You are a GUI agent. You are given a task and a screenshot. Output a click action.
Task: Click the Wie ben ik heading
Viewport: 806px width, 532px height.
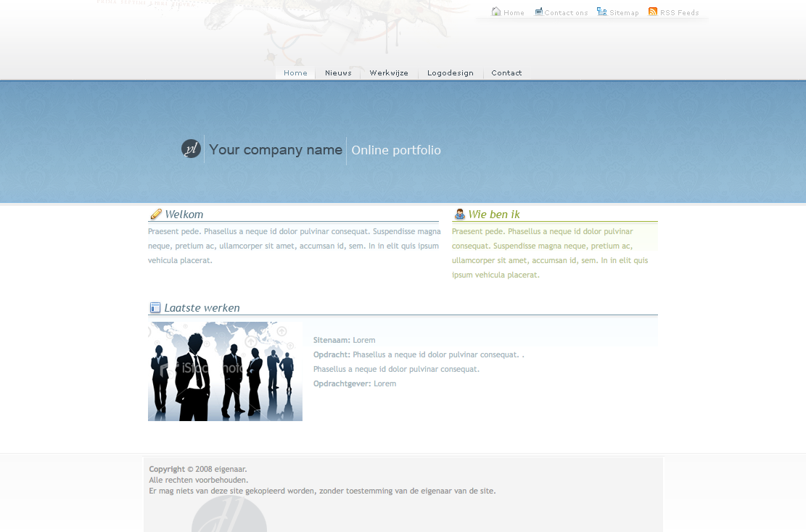pos(494,215)
